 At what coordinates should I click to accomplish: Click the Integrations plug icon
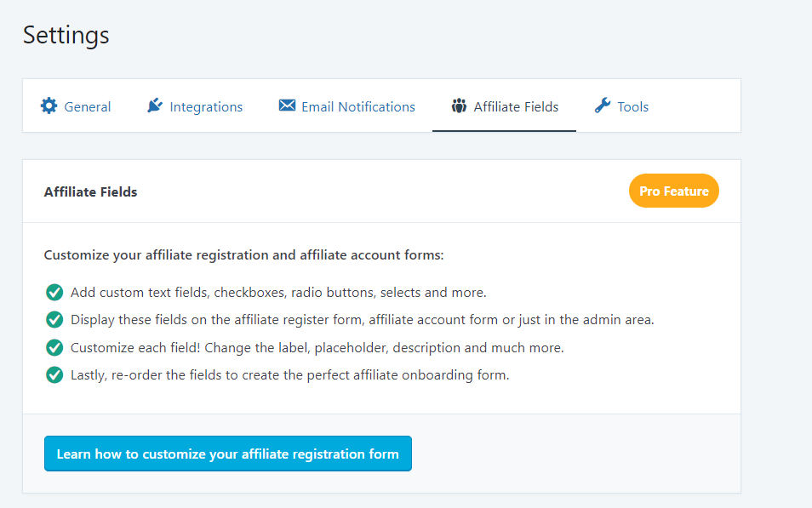[154, 106]
